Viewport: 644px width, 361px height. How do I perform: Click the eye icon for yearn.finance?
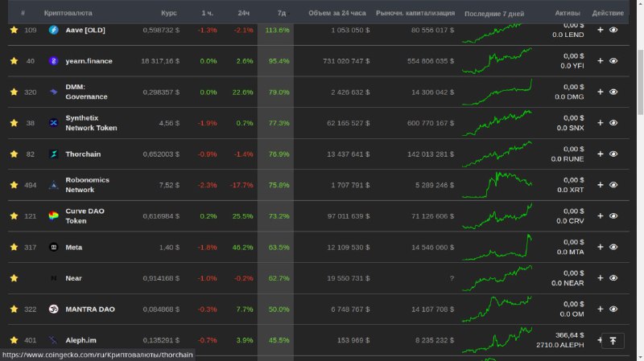[613, 61]
